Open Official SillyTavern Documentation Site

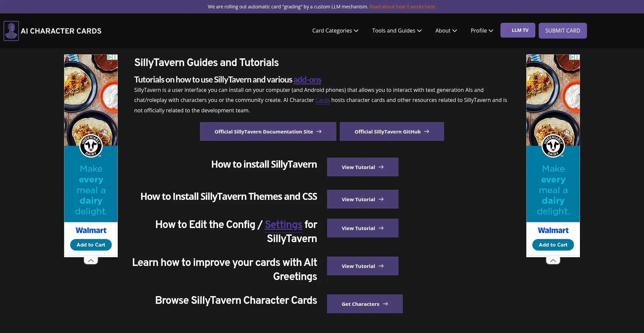(268, 131)
